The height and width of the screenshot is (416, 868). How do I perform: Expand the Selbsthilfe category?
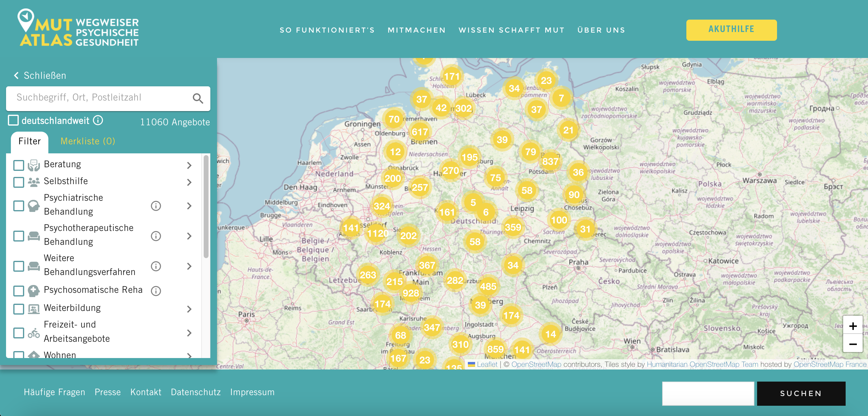click(x=189, y=182)
